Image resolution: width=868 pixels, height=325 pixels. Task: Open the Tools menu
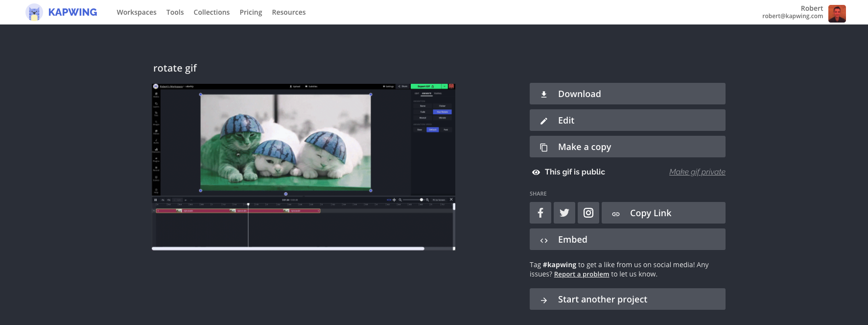175,12
